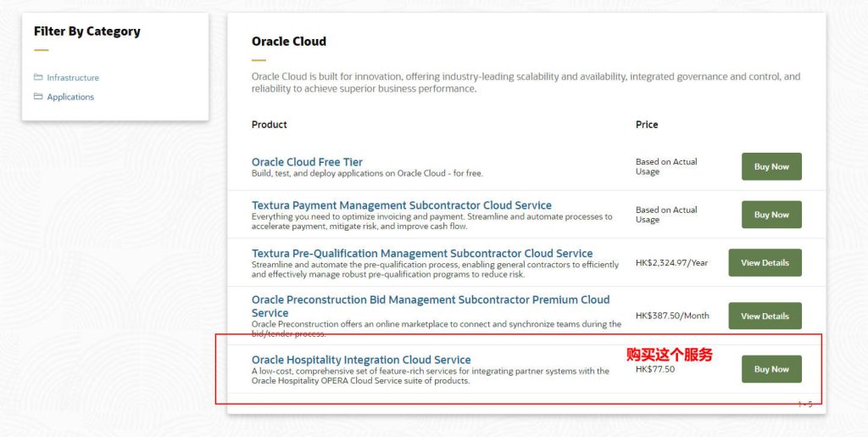Buy Now for Oracle Hospitality Integration service
The height and width of the screenshot is (437, 868).
click(x=771, y=369)
